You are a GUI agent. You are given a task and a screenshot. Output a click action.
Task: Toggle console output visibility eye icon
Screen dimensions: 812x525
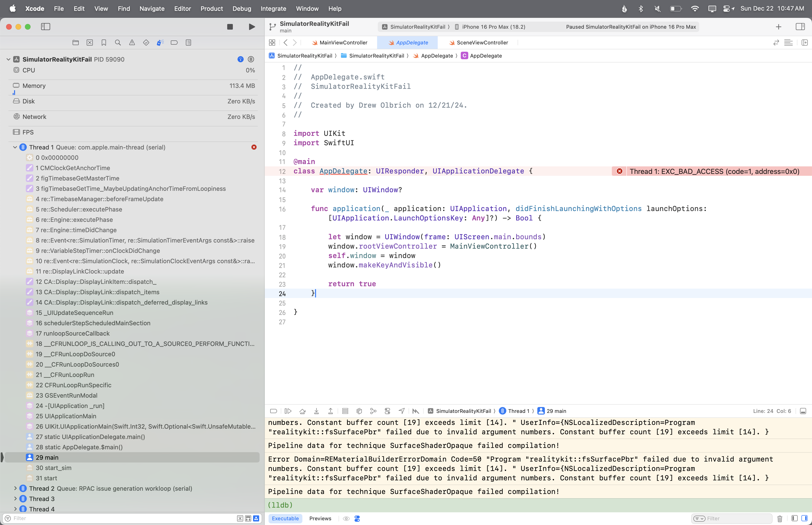346,518
